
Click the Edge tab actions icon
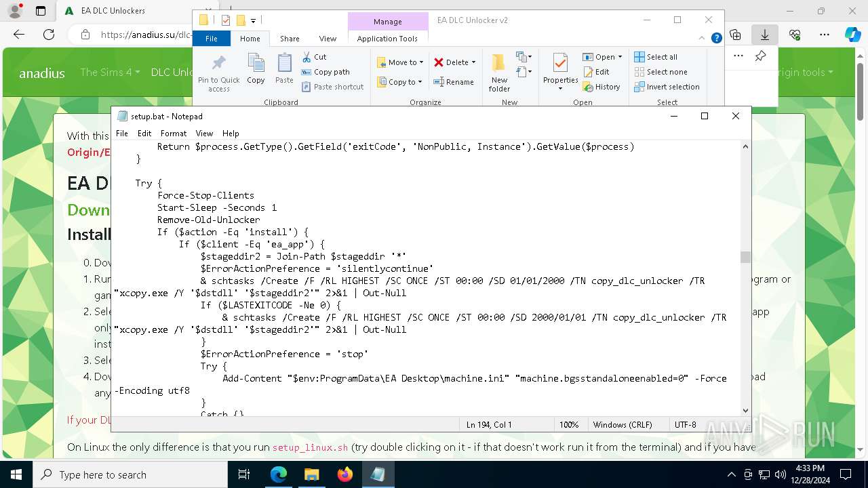41,11
